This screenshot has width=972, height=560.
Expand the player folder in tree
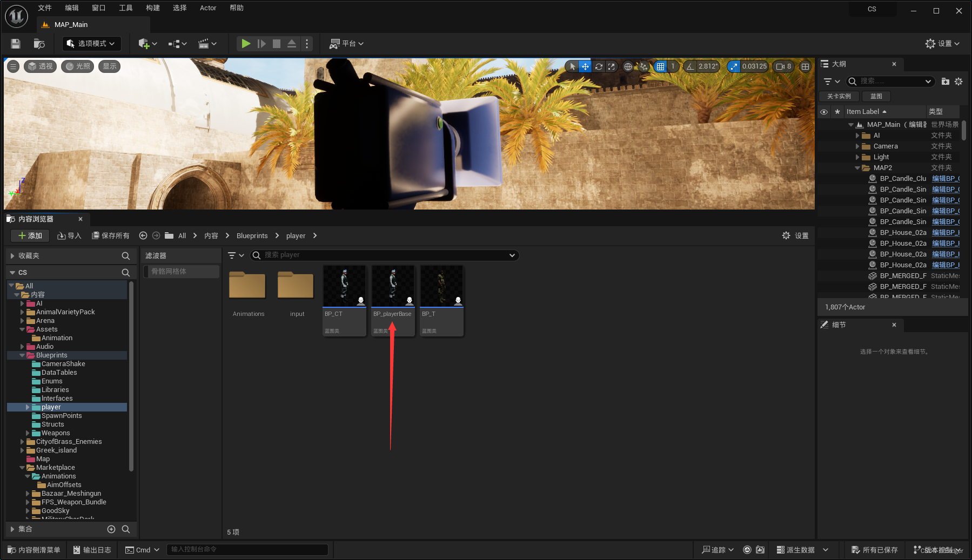tap(28, 407)
